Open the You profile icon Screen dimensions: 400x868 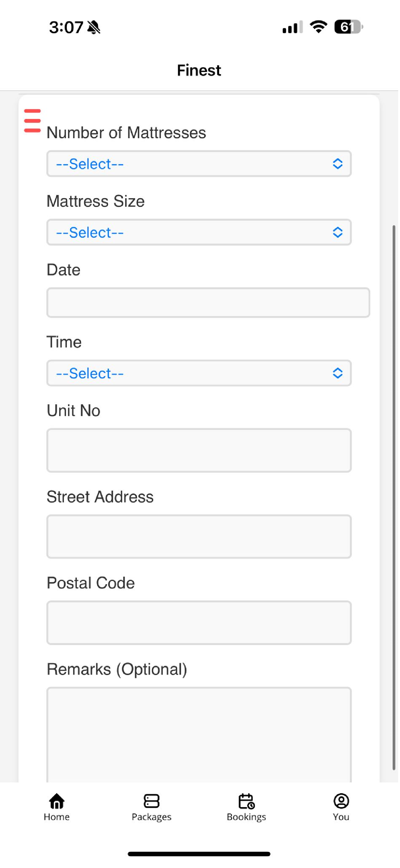342,801
